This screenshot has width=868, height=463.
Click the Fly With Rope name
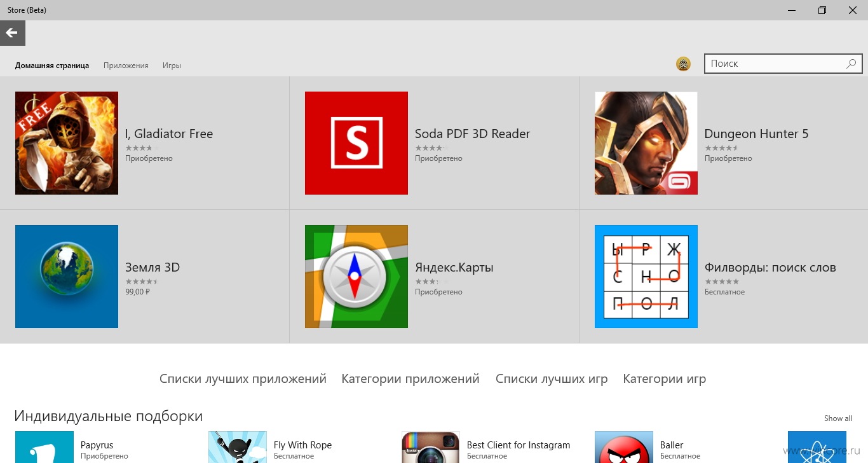302,445
